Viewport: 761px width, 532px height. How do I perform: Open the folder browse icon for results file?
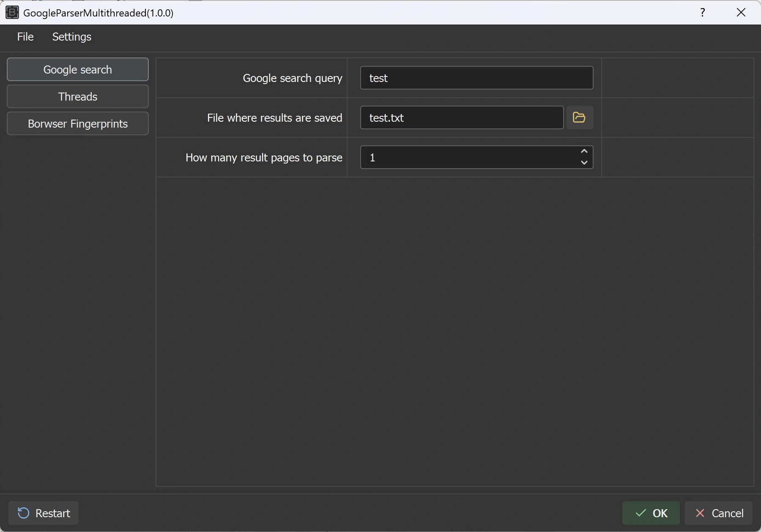coord(580,117)
